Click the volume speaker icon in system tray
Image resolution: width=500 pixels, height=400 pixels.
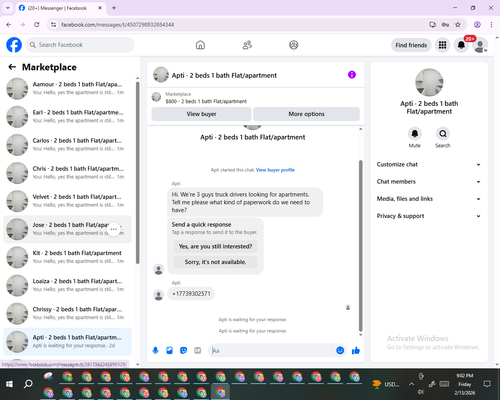[x=421, y=392]
